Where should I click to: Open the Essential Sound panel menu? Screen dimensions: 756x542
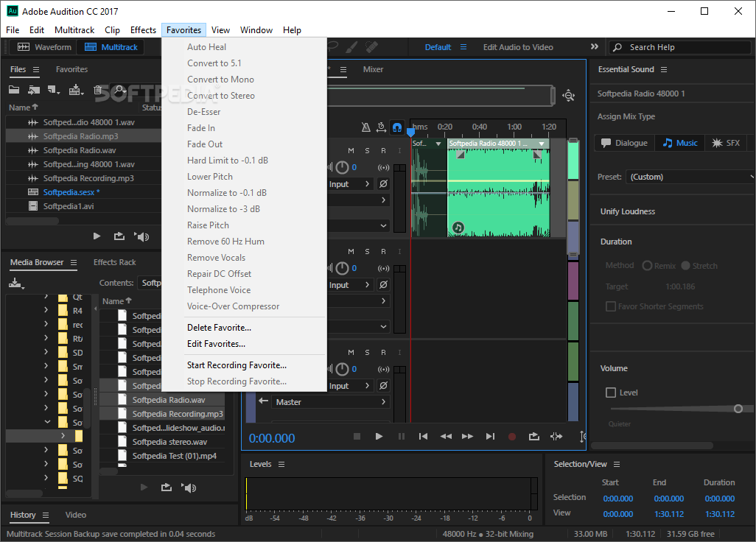pos(664,69)
